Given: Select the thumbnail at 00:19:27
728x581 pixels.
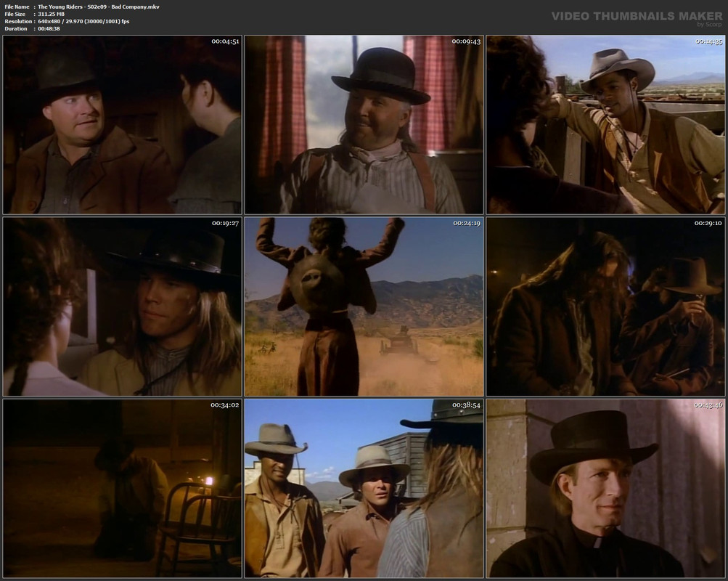Looking at the screenshot, I should (122, 306).
